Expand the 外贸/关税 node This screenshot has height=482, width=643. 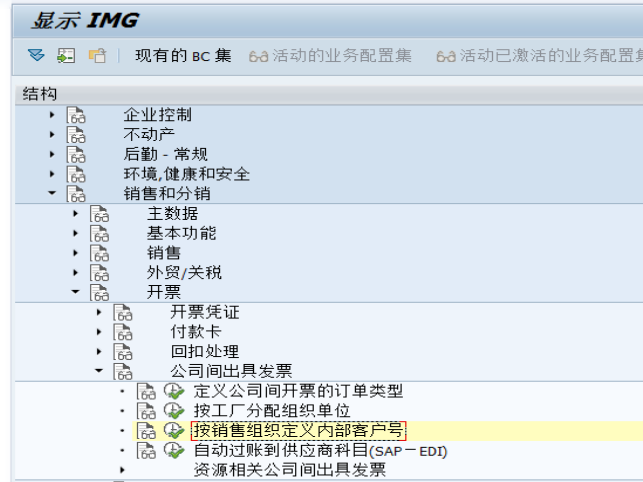75,272
